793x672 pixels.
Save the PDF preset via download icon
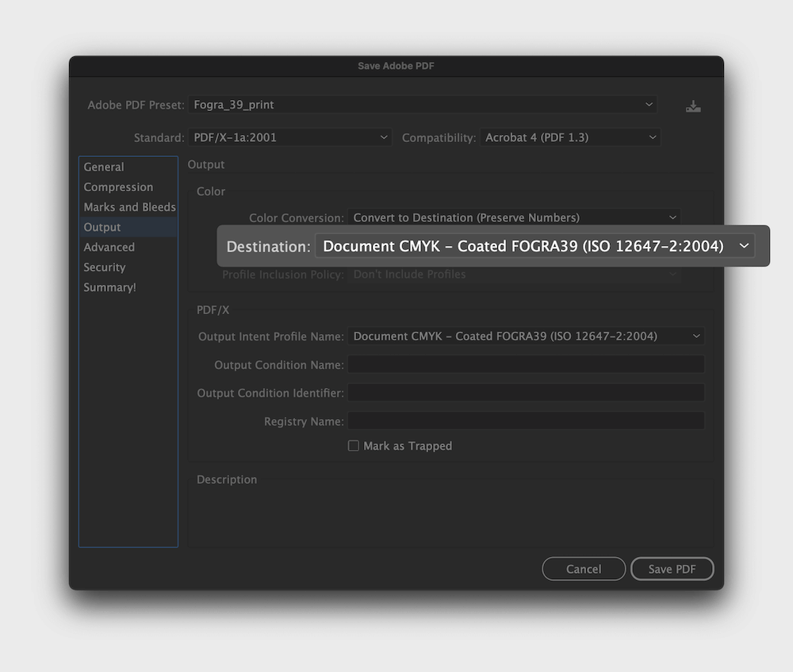click(x=693, y=106)
